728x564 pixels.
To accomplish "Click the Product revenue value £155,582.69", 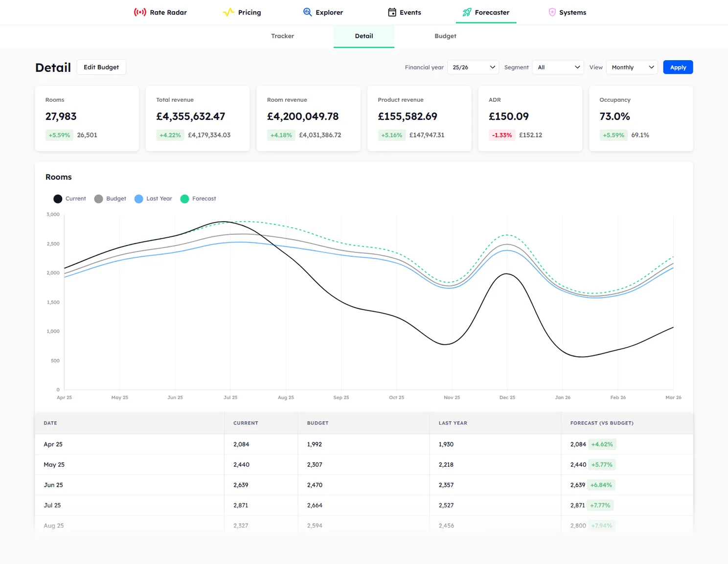I will (408, 116).
